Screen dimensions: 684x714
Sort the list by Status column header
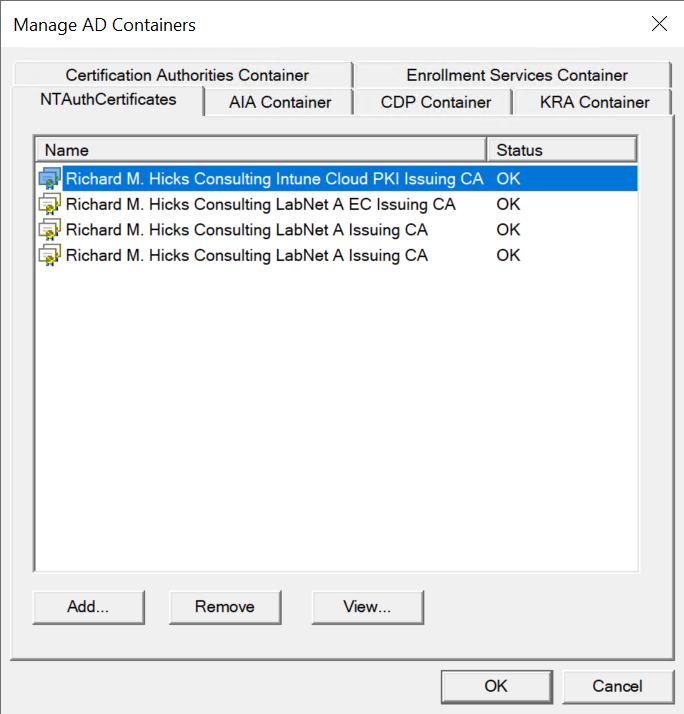[561, 150]
